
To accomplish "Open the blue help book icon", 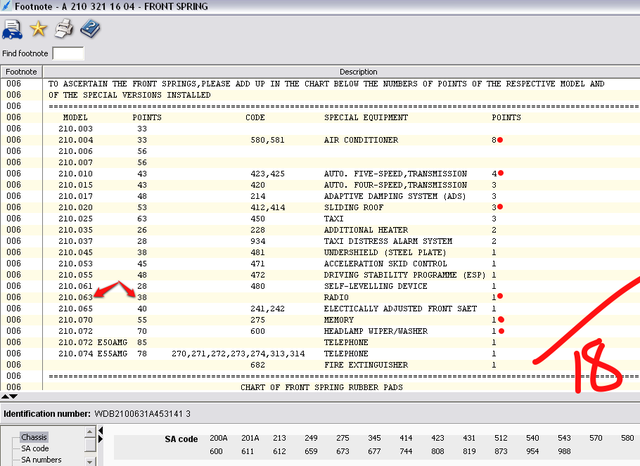I will [x=90, y=29].
